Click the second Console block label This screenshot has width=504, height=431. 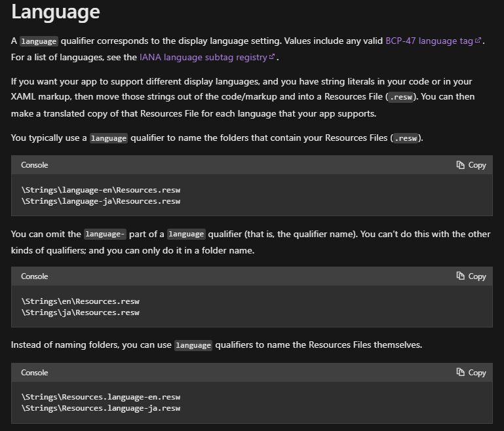[34, 276]
